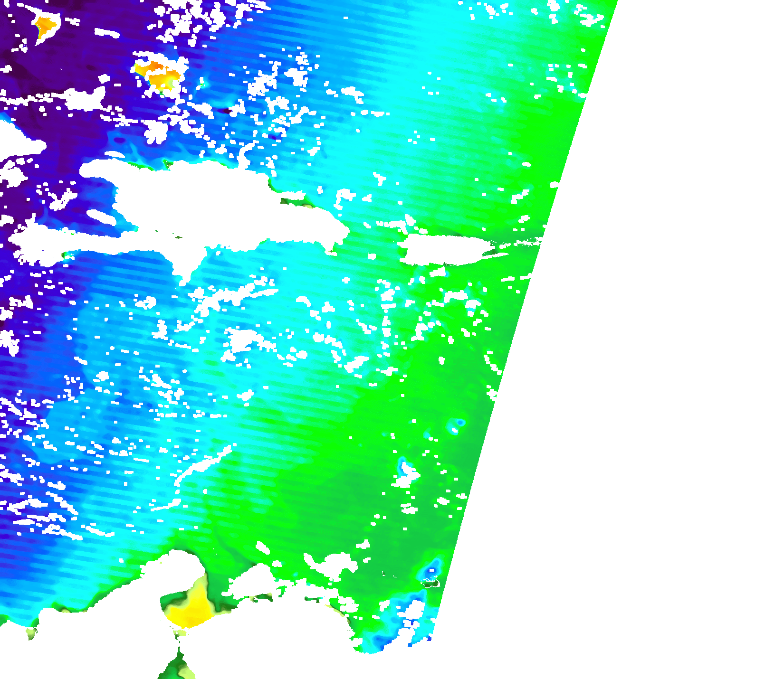
Task: Click the blue mottled patch near the bottom swath edge
Action: (x=404, y=622)
